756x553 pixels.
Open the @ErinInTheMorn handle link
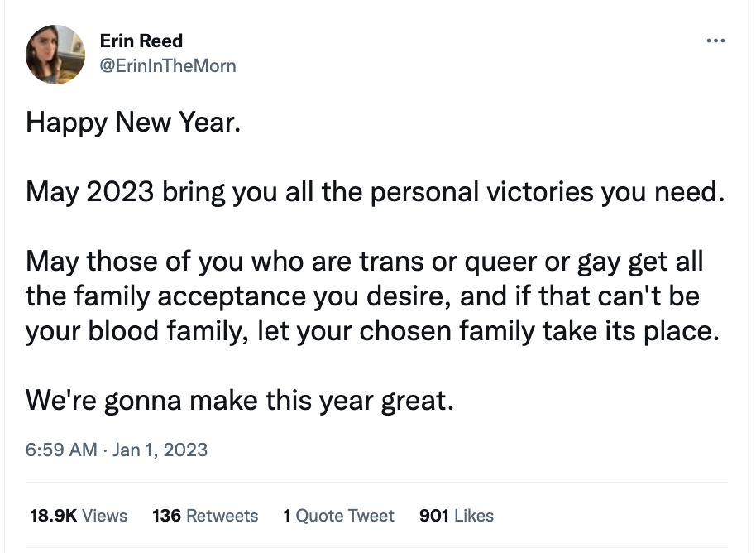(x=167, y=66)
